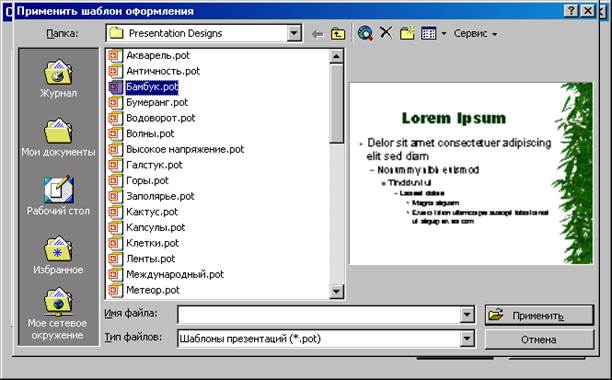Delete the selected file with the X icon
The width and height of the screenshot is (612, 380).
tap(386, 33)
